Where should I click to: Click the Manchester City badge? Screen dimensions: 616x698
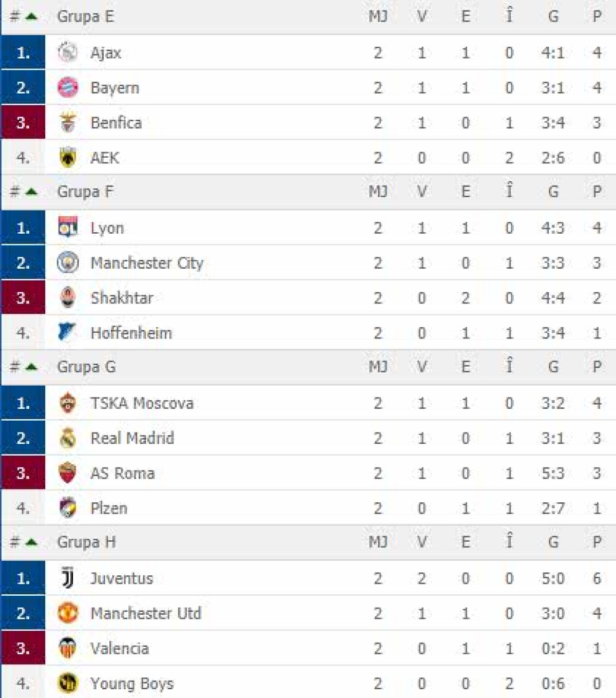[68, 263]
